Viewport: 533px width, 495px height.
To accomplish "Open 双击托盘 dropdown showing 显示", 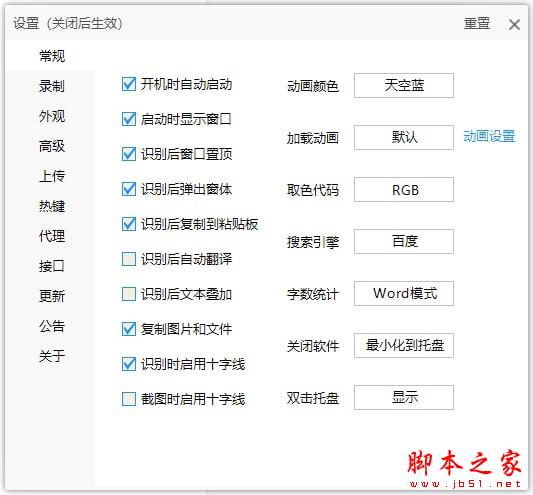I will point(404,397).
